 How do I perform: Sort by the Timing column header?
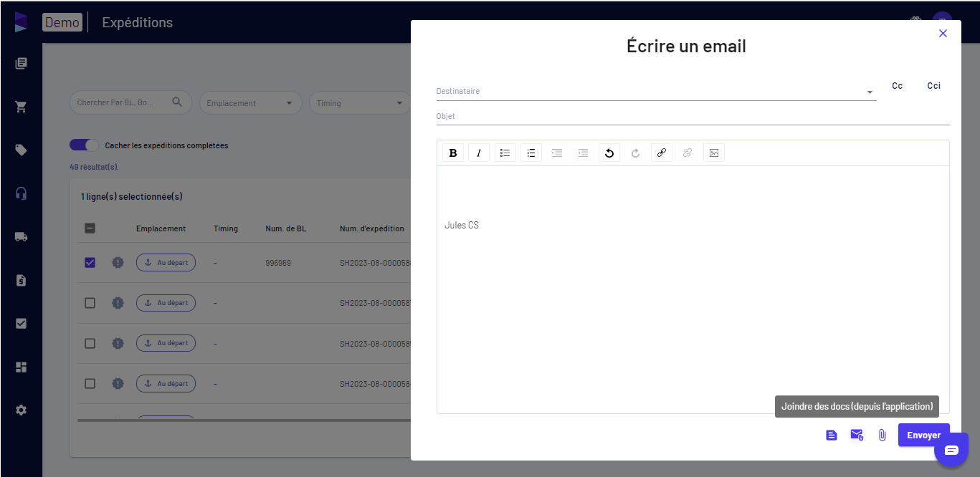coord(226,228)
